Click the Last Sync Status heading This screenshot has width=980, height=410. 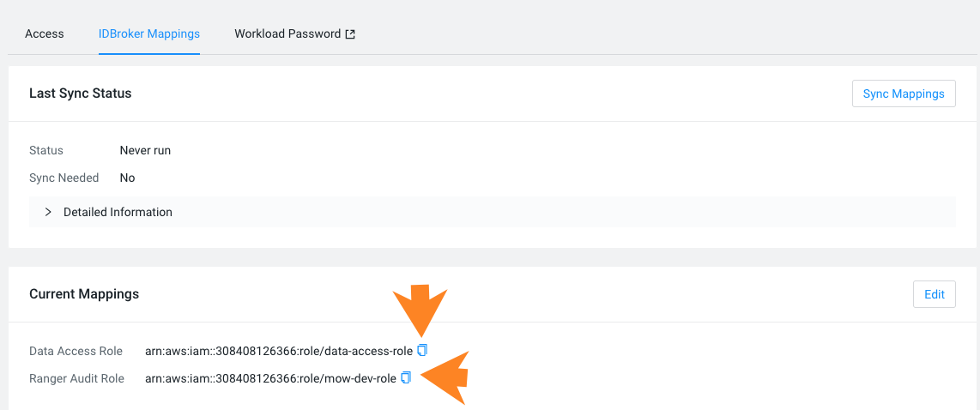(x=81, y=93)
